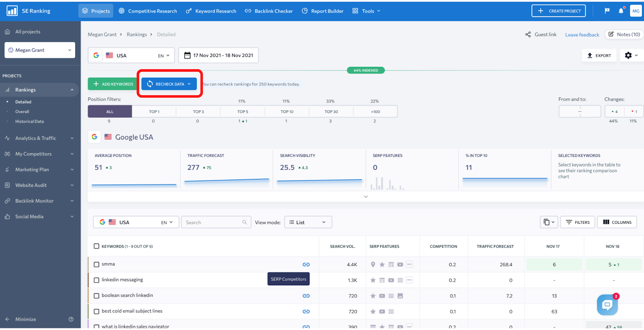Click link icon for best cold email subject lines
This screenshot has height=330, width=644.
pyautogui.click(x=306, y=311)
